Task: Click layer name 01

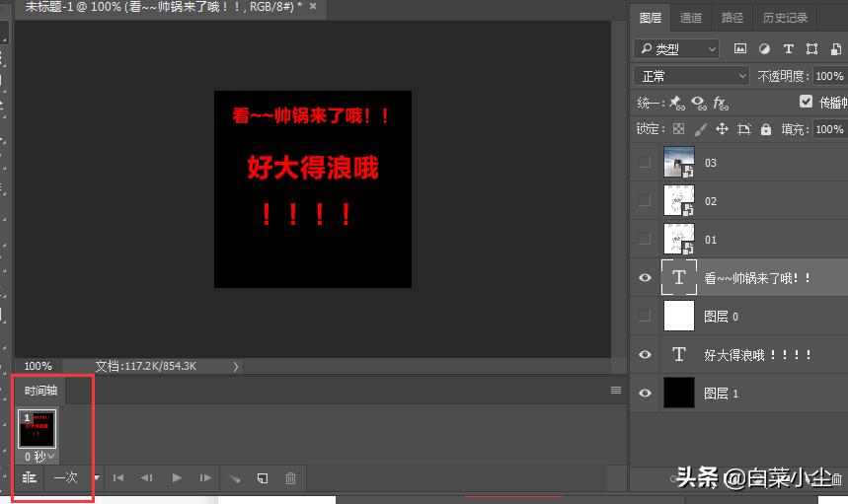Action: tap(711, 240)
